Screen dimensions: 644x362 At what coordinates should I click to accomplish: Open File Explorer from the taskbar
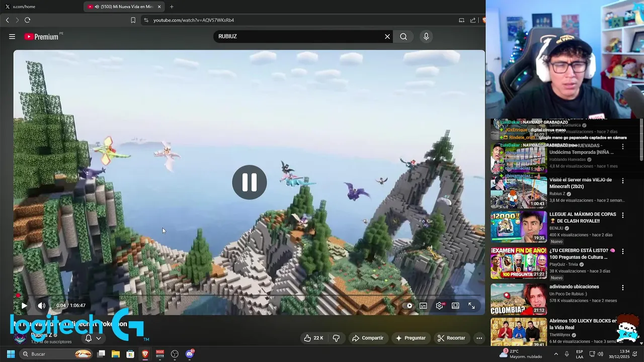point(116,354)
